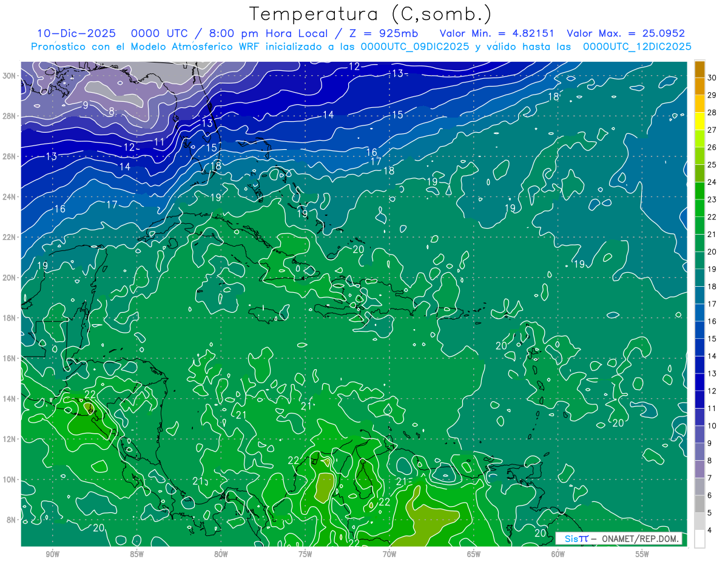This screenshot has width=728, height=562.
Task: Click the color legend value 24
Action: click(713, 182)
